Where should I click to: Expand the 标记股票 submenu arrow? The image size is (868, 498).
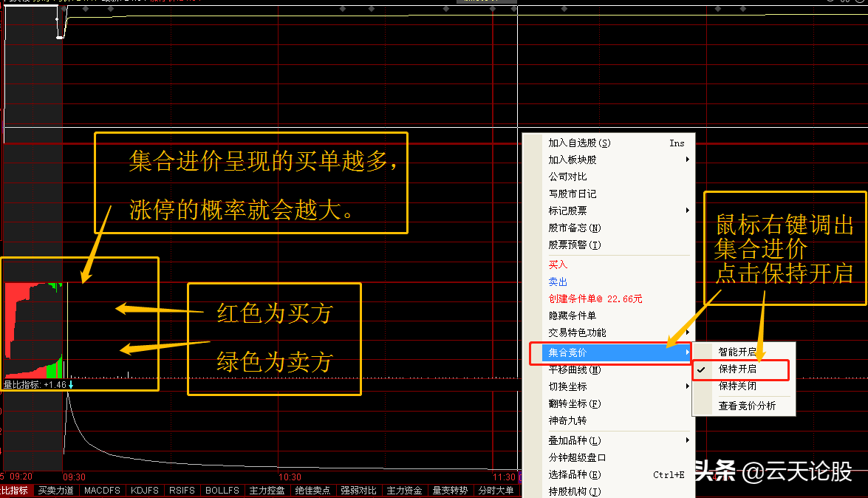pos(688,211)
